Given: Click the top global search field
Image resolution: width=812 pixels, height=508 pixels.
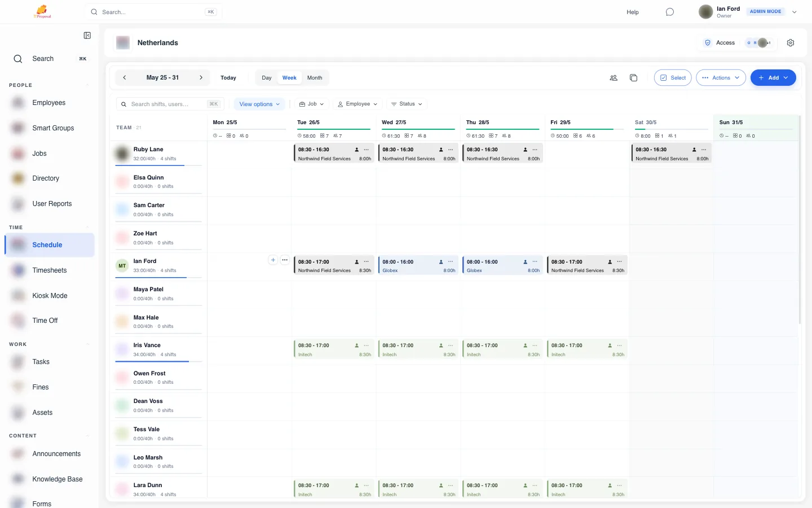Looking at the screenshot, I should point(153,12).
